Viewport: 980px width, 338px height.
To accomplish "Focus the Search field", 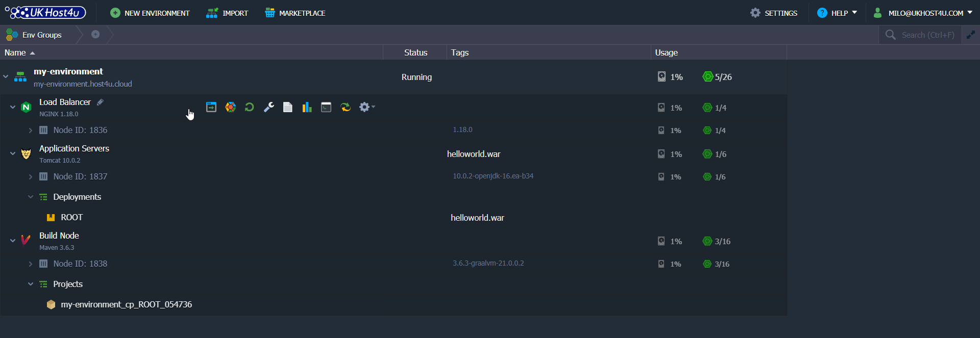I will click(x=927, y=35).
